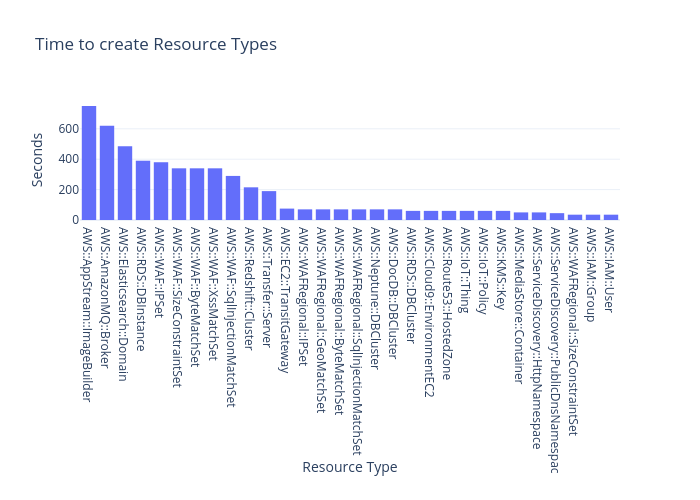Select the AWS::WAFRegional::GeoMatchSet bar
700x500 pixels.
coord(323,215)
